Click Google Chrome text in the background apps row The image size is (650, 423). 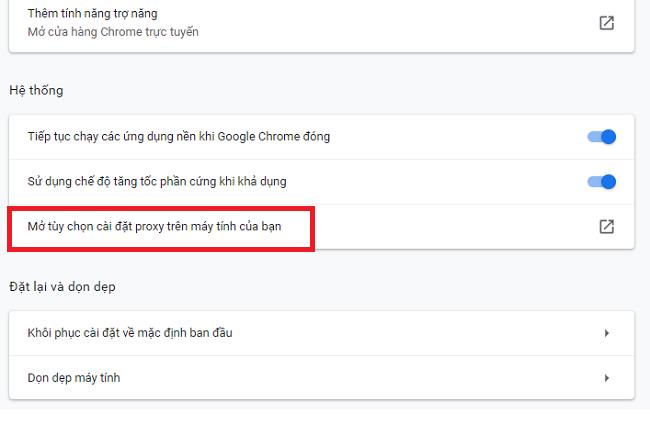tap(250, 136)
